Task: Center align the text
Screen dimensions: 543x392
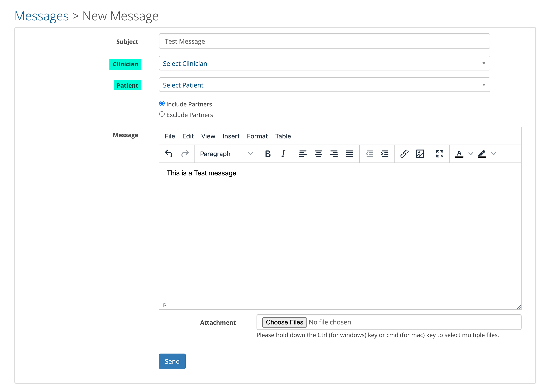Action: coord(319,154)
